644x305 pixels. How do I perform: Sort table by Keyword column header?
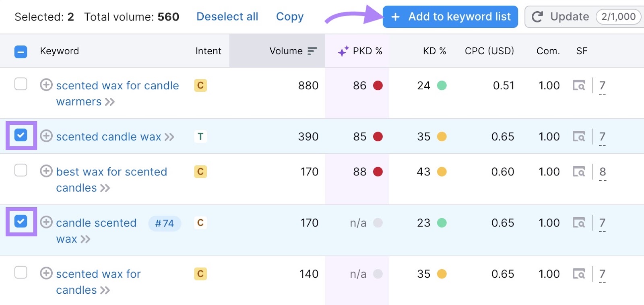click(x=60, y=51)
